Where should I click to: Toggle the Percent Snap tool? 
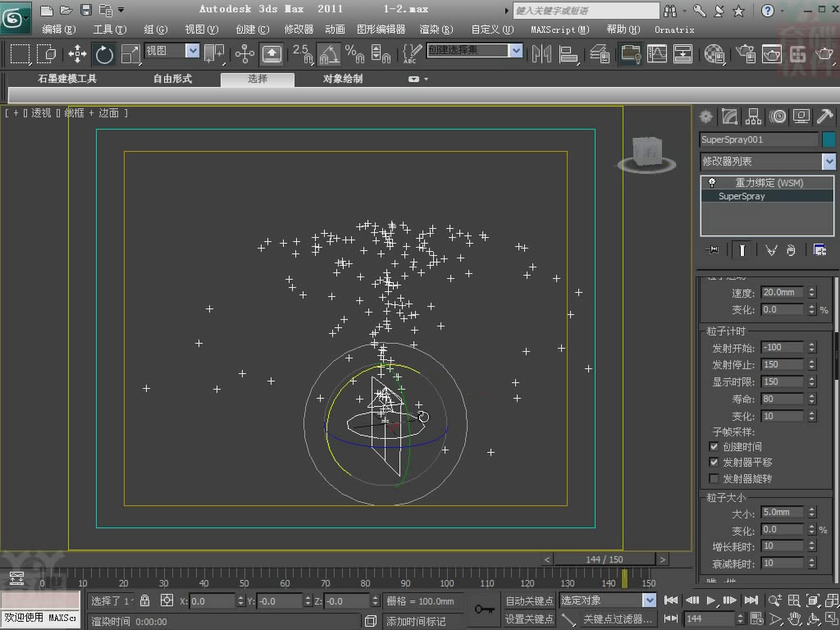354,53
